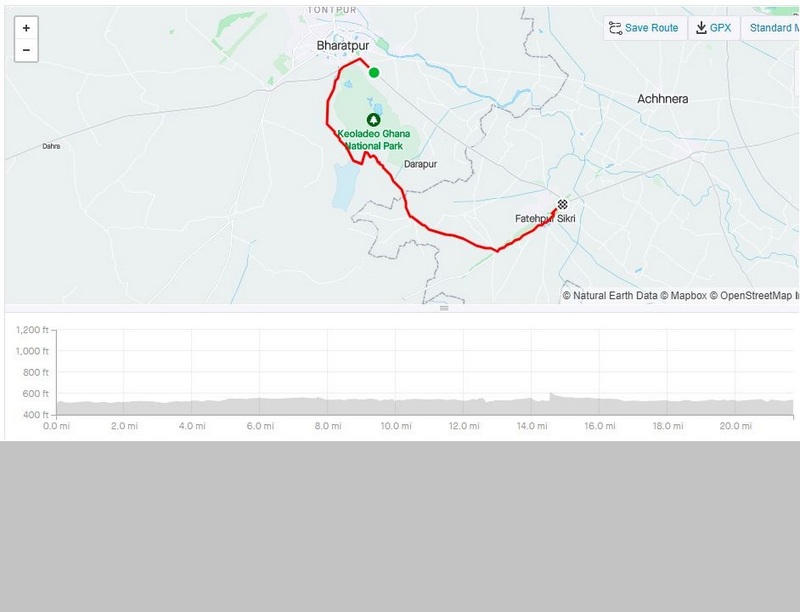Open the Natural Earth Data attribution link
The image size is (800, 612).
coord(610,296)
